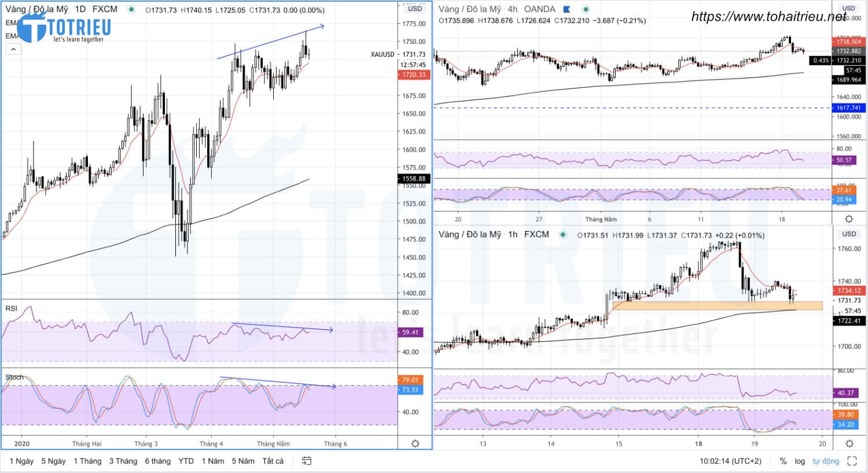The width and height of the screenshot is (868, 473).
Task: Click the orange support zone rectangle on 1h chart
Action: click(717, 306)
